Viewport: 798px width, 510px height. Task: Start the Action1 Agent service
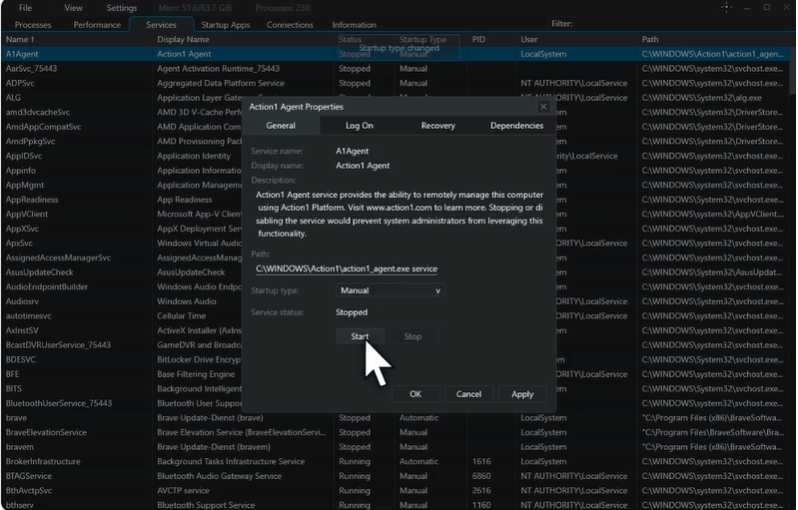point(359,336)
